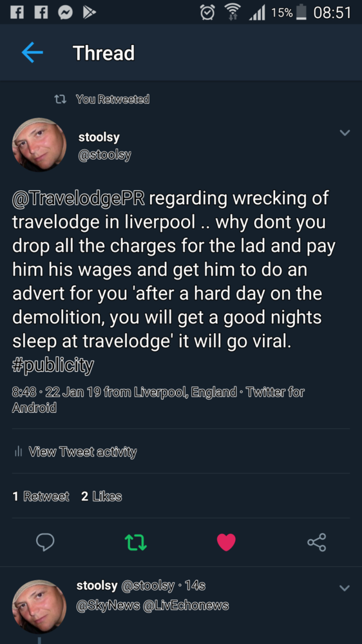Tap the @stoolsy handle under the name
The width and height of the screenshot is (362, 644).
[x=104, y=155]
